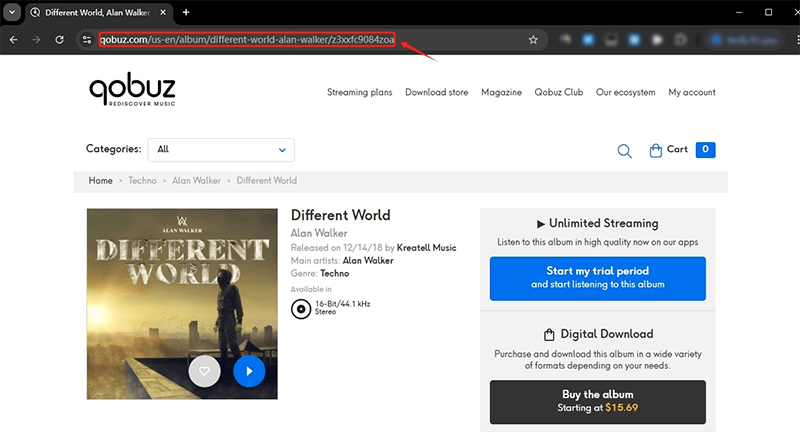This screenshot has width=800, height=432.
Task: Select the Different World, Alan Walker tab
Action: 97,12
